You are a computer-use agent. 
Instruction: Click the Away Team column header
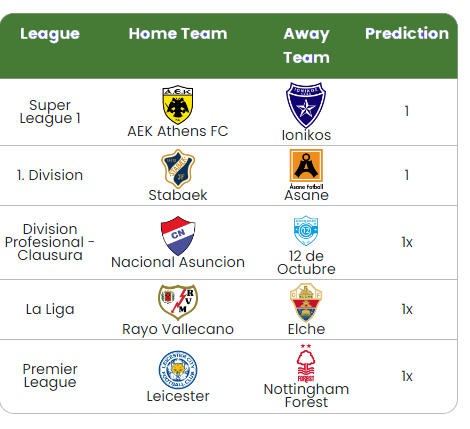coord(306,46)
